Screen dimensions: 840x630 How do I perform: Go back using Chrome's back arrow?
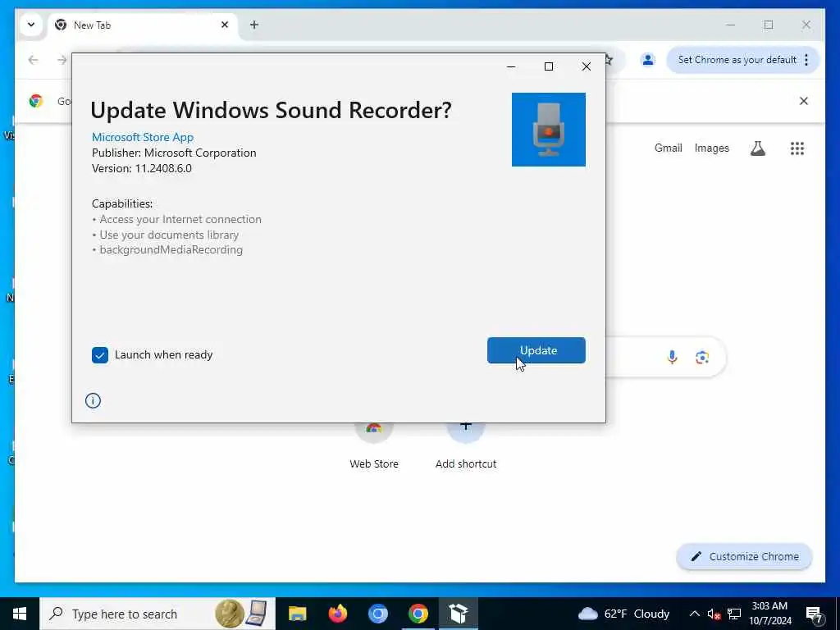[33, 59]
